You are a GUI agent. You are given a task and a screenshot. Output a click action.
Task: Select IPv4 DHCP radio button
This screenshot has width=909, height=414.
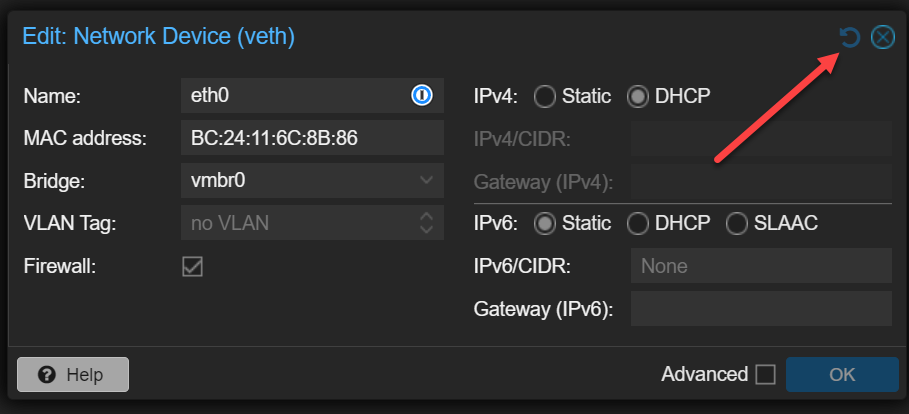(638, 97)
